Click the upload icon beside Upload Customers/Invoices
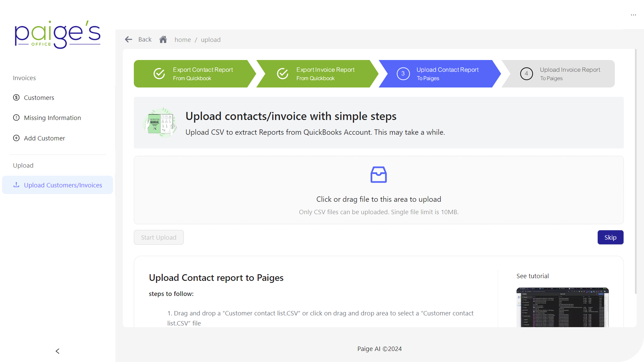This screenshot has height=362, width=644. click(x=15, y=185)
